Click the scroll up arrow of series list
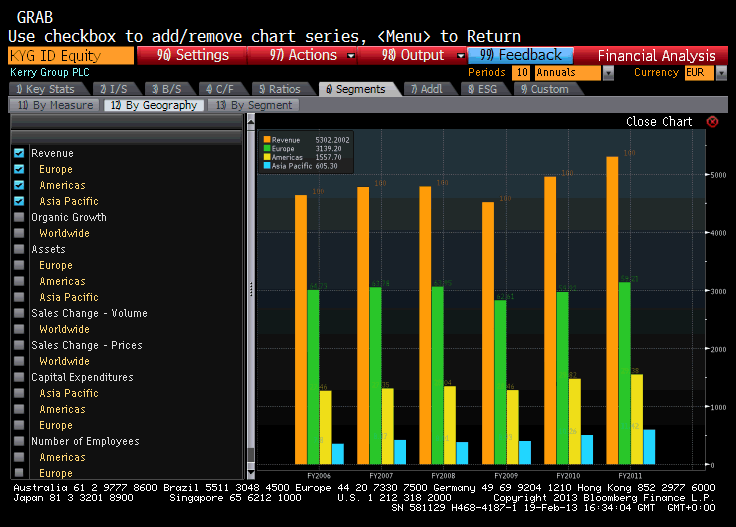The width and height of the screenshot is (736, 527). click(x=251, y=122)
